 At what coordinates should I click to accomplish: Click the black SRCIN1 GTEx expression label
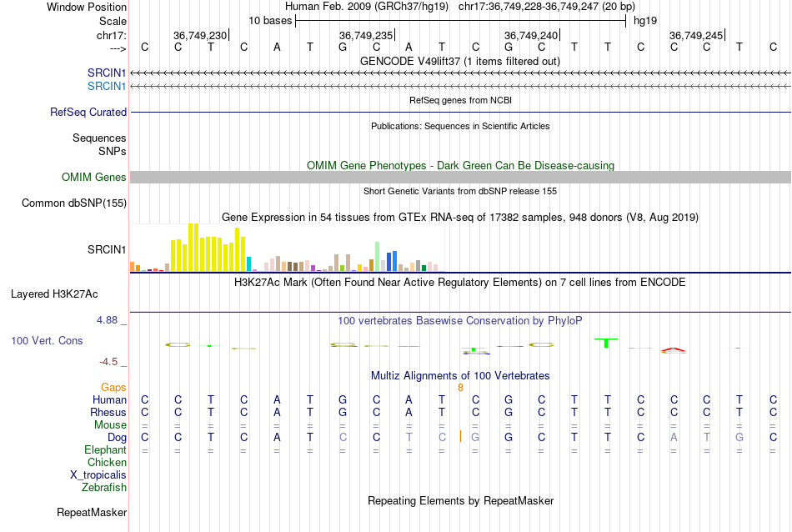[107, 249]
